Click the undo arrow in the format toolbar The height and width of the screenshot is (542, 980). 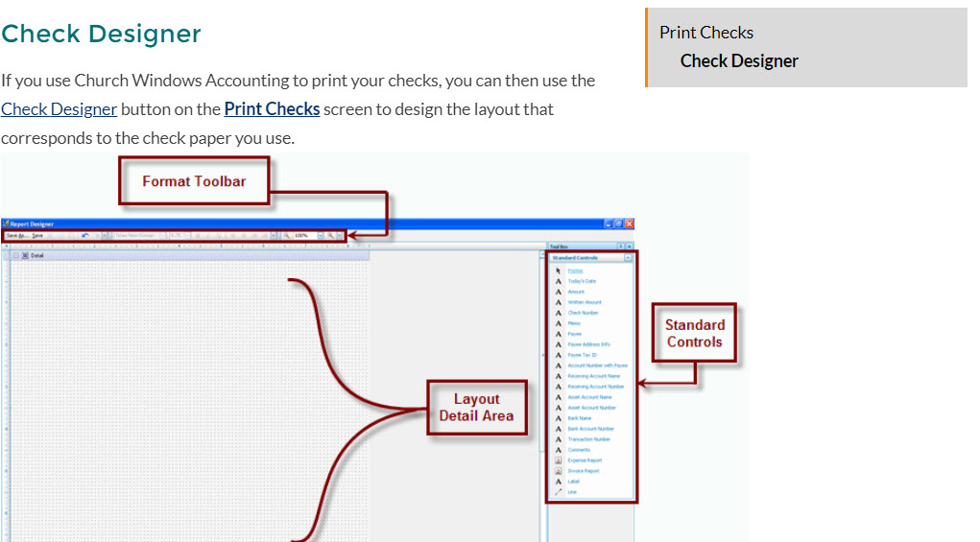85,236
